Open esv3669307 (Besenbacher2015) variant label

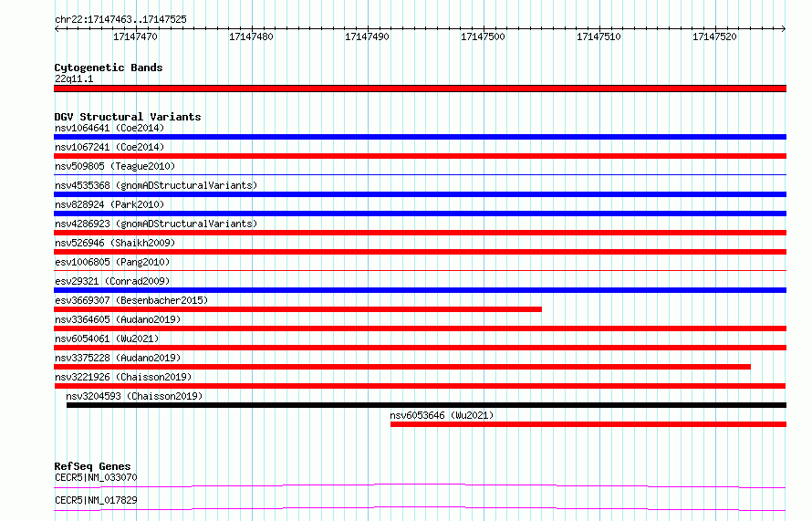131,300
